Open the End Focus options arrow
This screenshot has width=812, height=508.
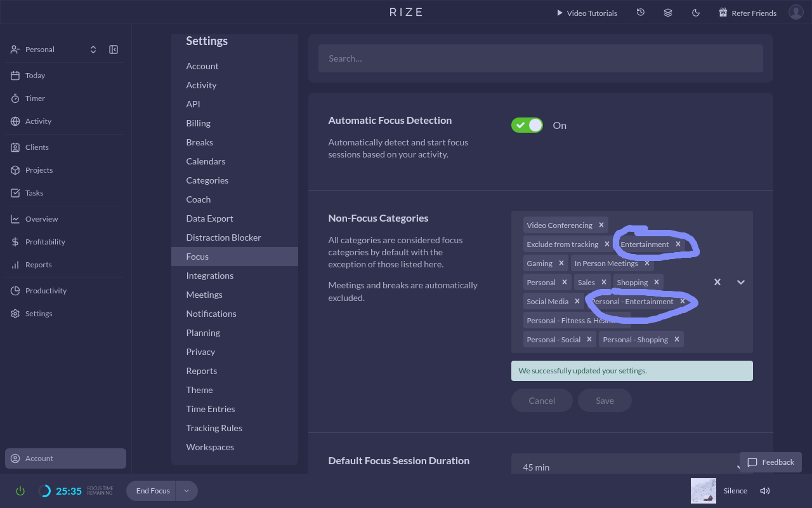pos(187,491)
